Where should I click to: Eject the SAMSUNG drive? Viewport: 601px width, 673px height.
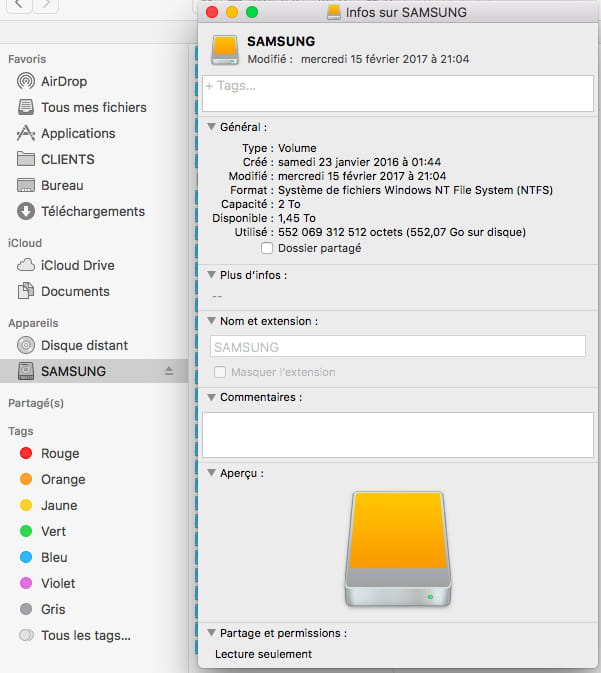[169, 371]
